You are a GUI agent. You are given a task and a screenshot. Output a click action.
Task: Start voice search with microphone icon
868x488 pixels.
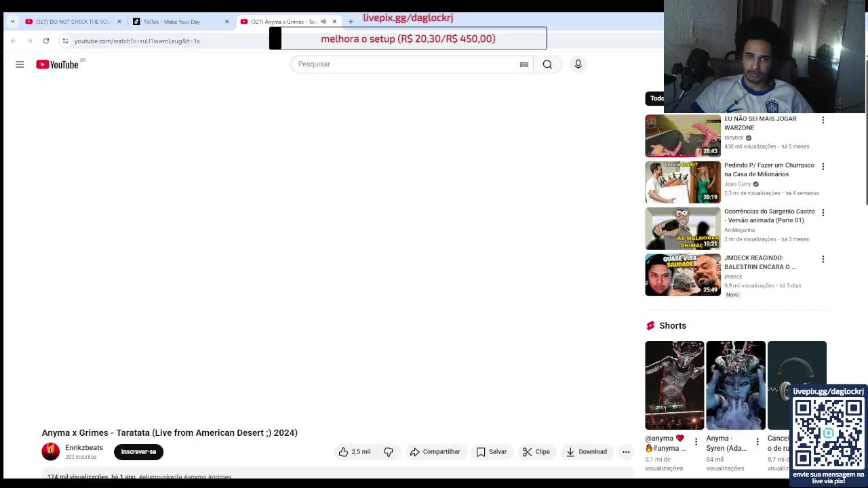coord(578,64)
